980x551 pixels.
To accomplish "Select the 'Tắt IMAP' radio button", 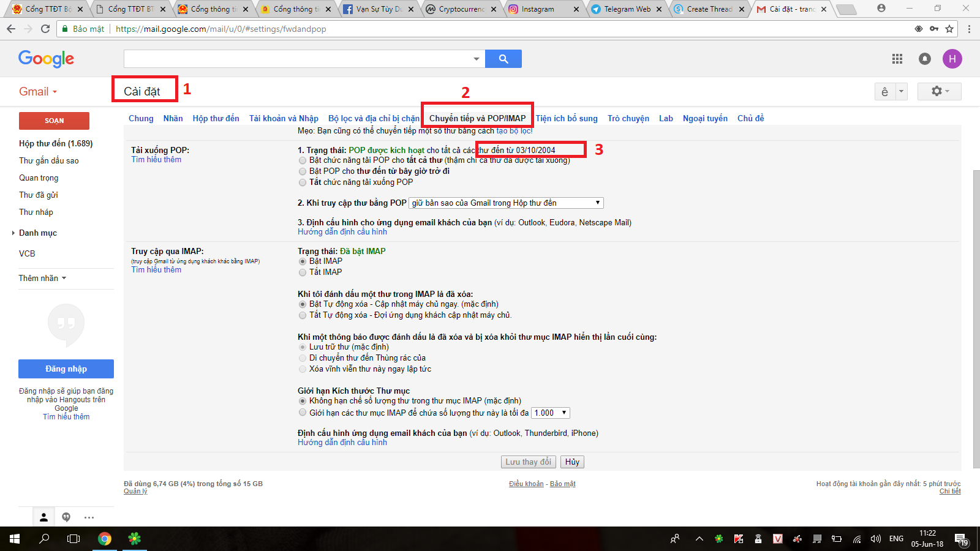I will pyautogui.click(x=303, y=272).
